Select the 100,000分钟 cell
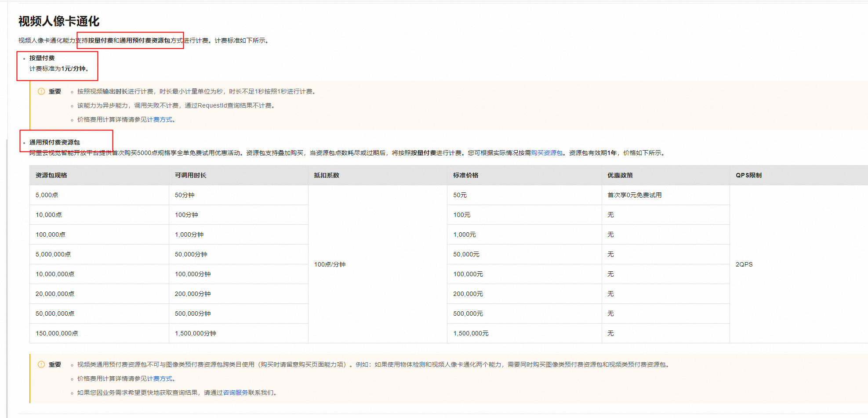Screen dimensions: 868x418 [x=239, y=274]
